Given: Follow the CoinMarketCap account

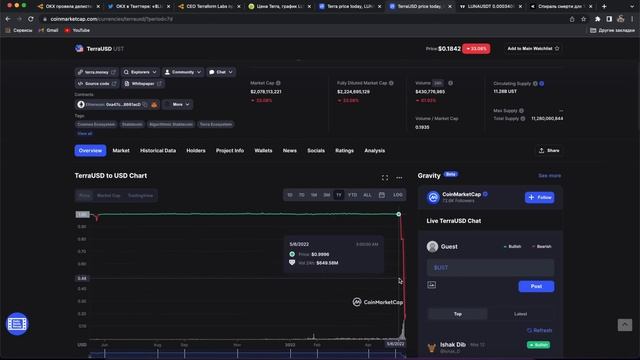Looking at the screenshot, I should (x=540, y=198).
